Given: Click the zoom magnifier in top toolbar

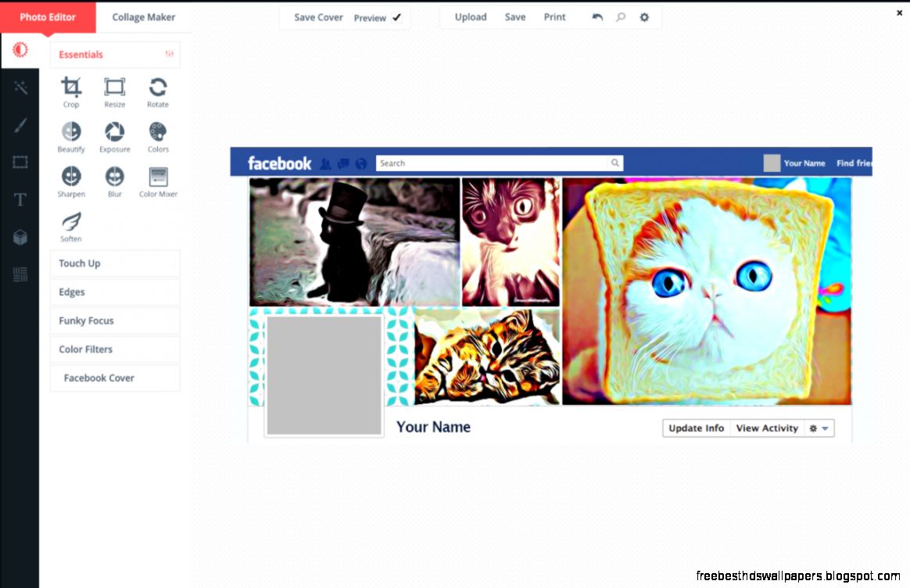Looking at the screenshot, I should point(621,17).
